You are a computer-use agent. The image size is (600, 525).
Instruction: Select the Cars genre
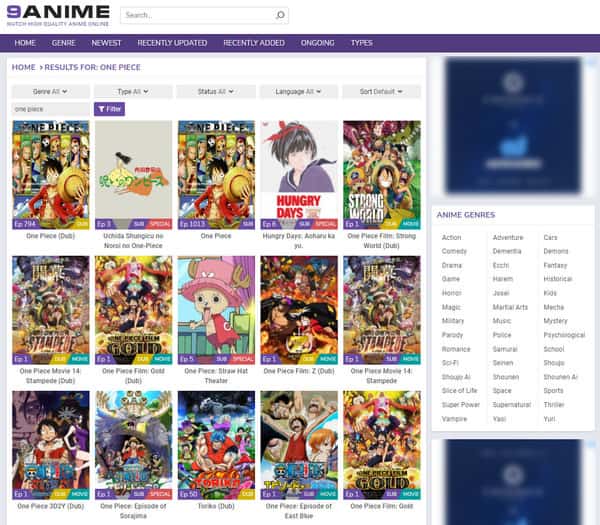(550, 238)
